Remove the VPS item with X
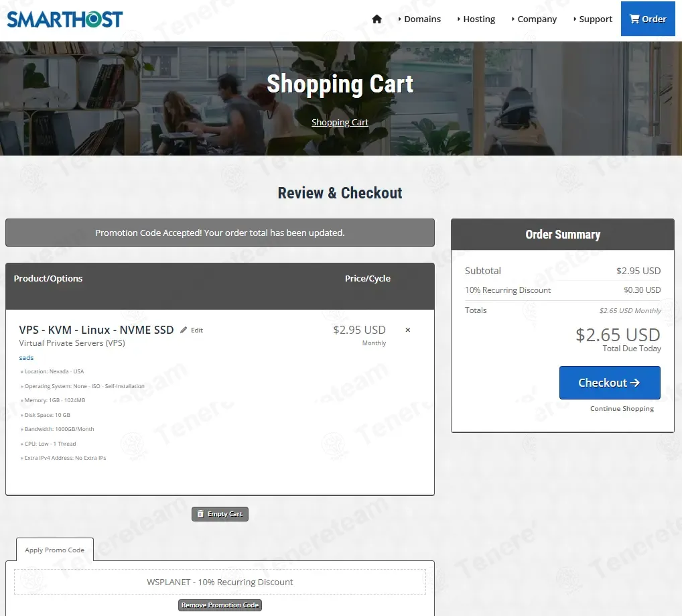This screenshot has height=616, width=682. click(407, 330)
